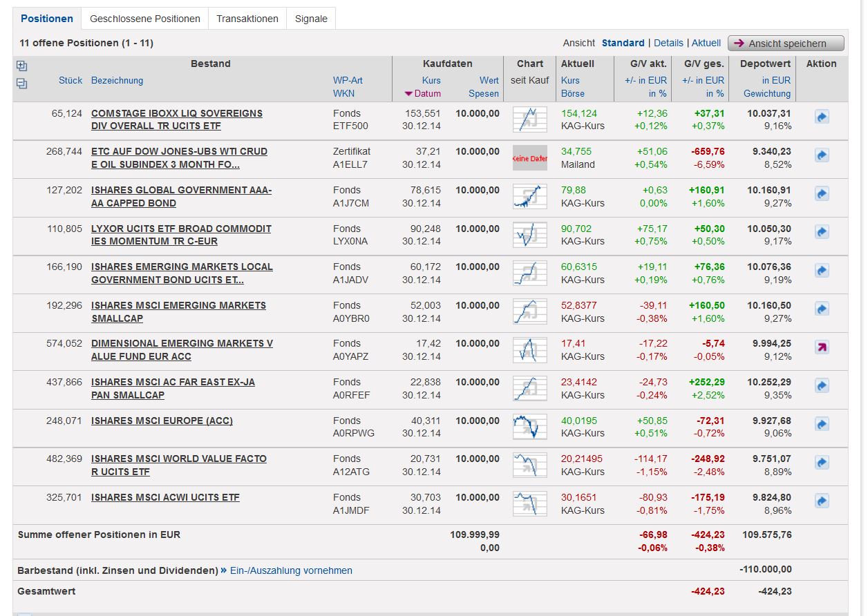This screenshot has height=616, width=868.
Task: Click action icon for COMSTAGE IBOXX ETF row
Action: click(x=822, y=117)
